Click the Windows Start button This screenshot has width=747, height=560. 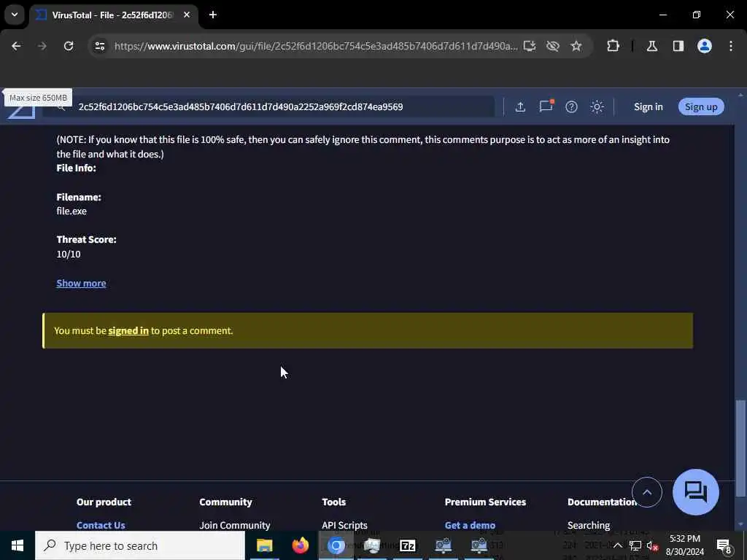click(x=18, y=545)
